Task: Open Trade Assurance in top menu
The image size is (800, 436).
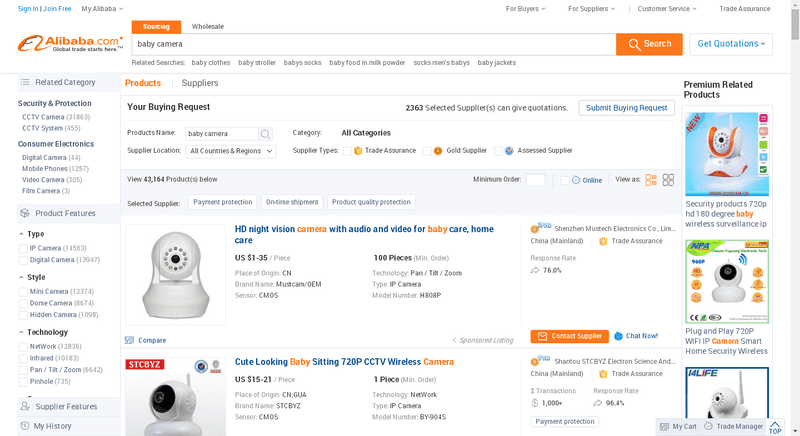Action: click(745, 9)
